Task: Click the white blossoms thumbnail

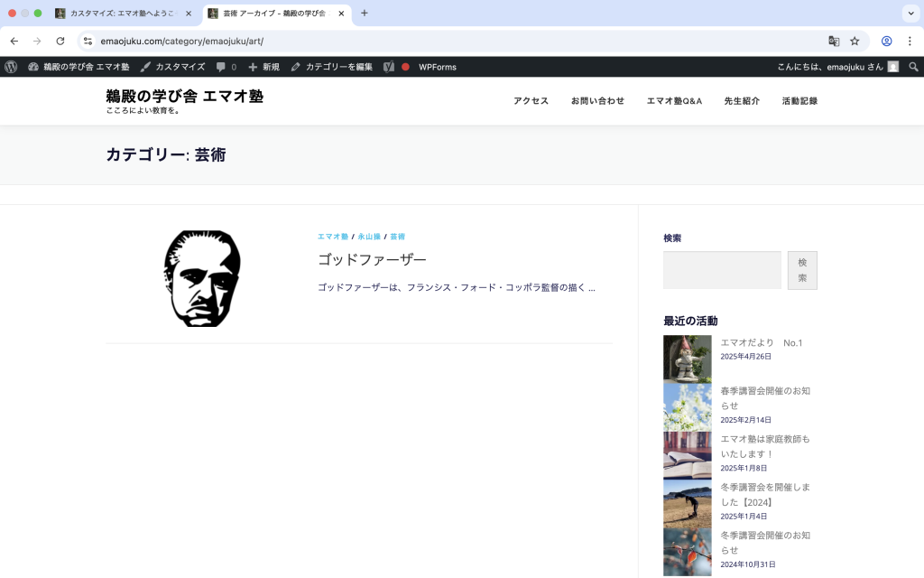Action: pos(687,407)
